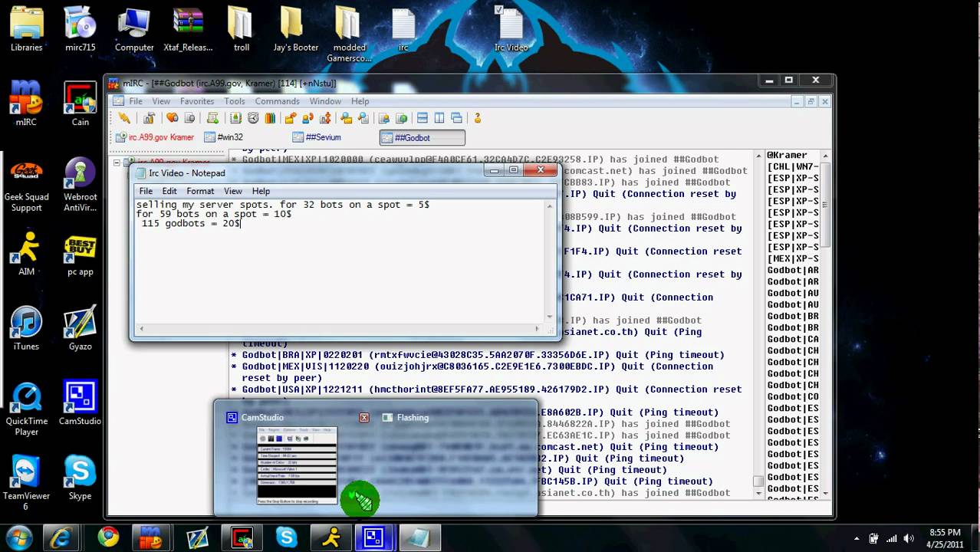Open Channel Favorites heart icon in mIRC
Screen dimensions: 980x552
[x=173, y=118]
